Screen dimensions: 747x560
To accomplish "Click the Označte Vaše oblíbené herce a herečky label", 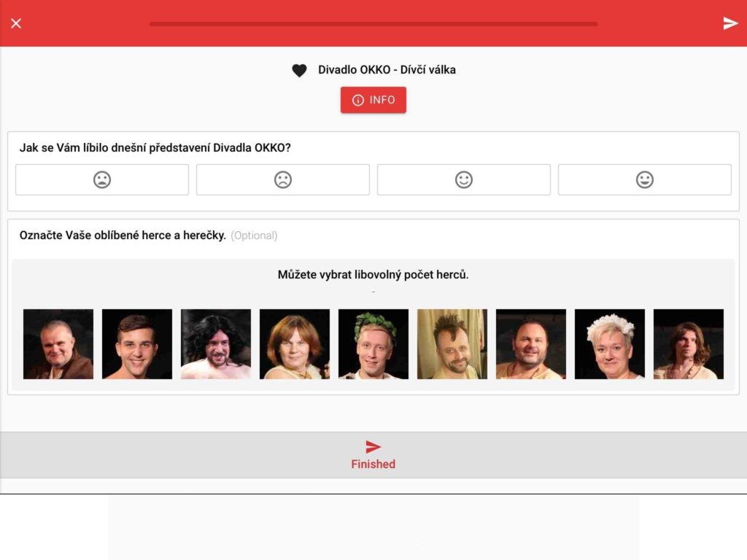I will tap(123, 236).
